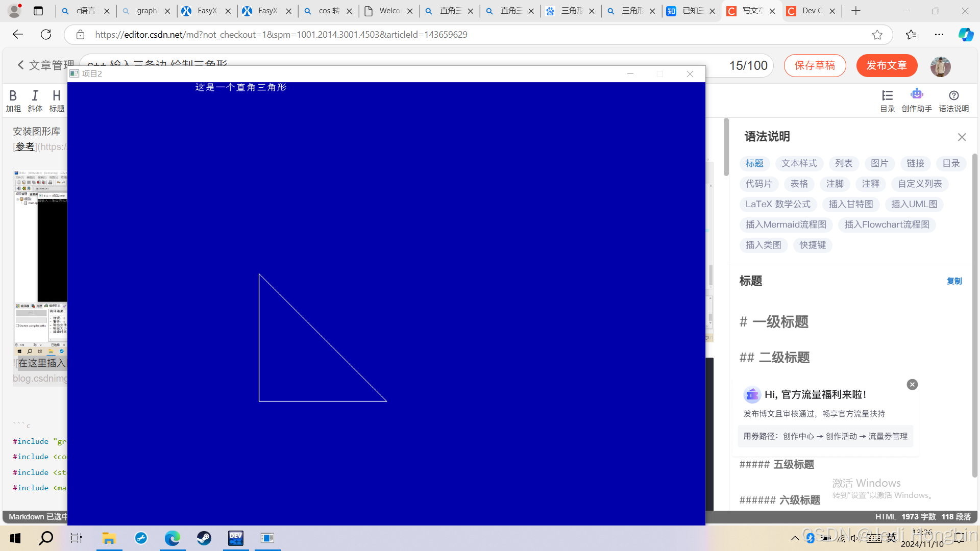Image resolution: width=980 pixels, height=551 pixels.
Task: Open File Explorer from the taskbar
Action: 109,538
